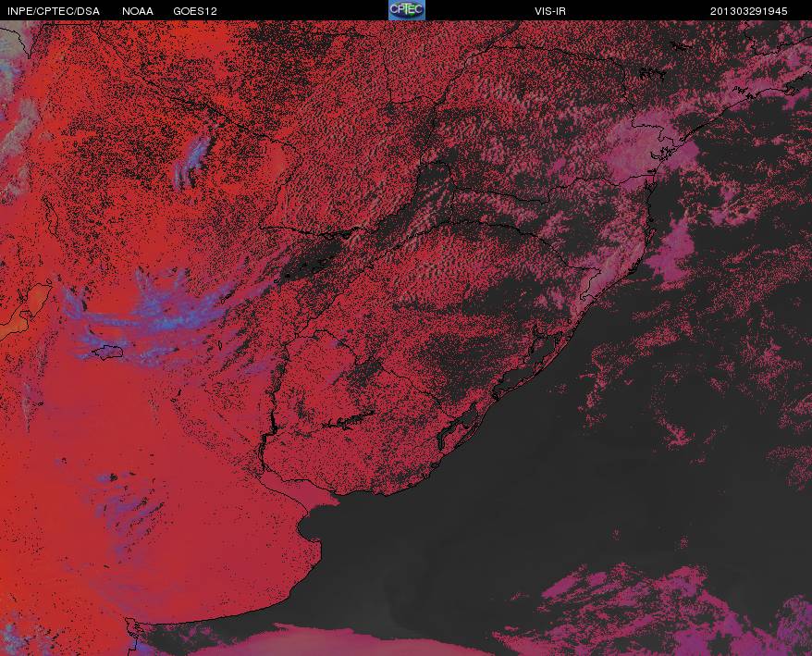Select the INPE/CPTEC/DSA header label
This screenshot has height=656, width=812.
pos(54,11)
